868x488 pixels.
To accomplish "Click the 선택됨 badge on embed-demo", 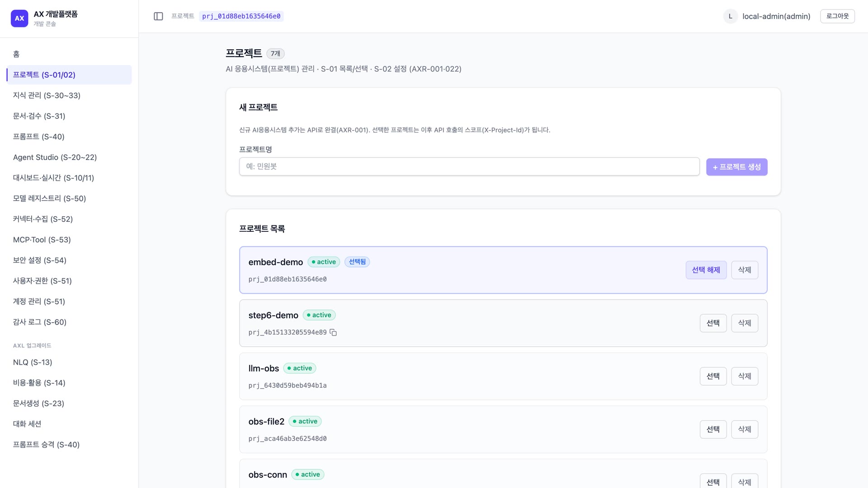I will pyautogui.click(x=357, y=262).
